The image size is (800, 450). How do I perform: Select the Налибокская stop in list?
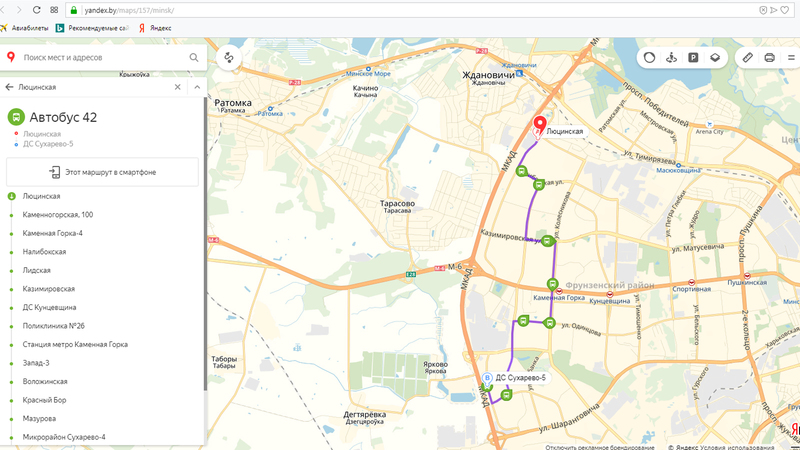click(43, 252)
